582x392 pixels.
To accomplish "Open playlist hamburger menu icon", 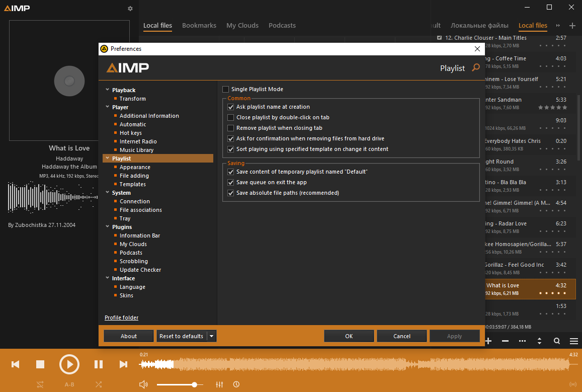I will coord(574,341).
